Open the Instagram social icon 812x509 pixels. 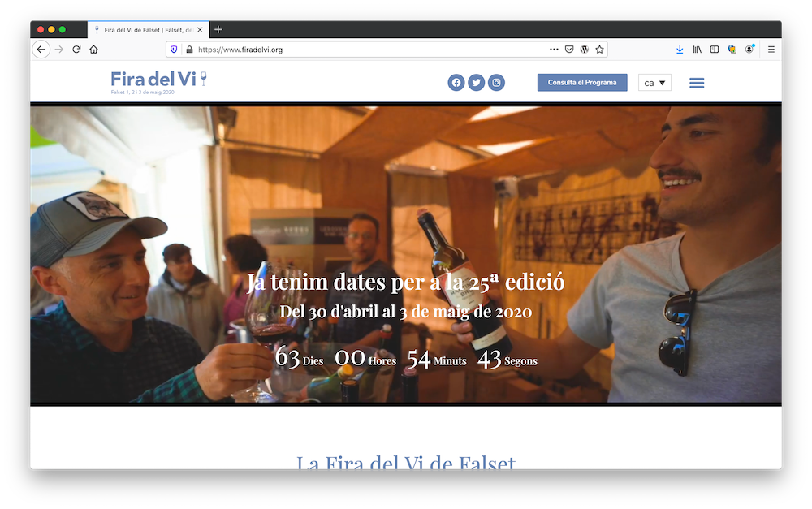tap(496, 83)
